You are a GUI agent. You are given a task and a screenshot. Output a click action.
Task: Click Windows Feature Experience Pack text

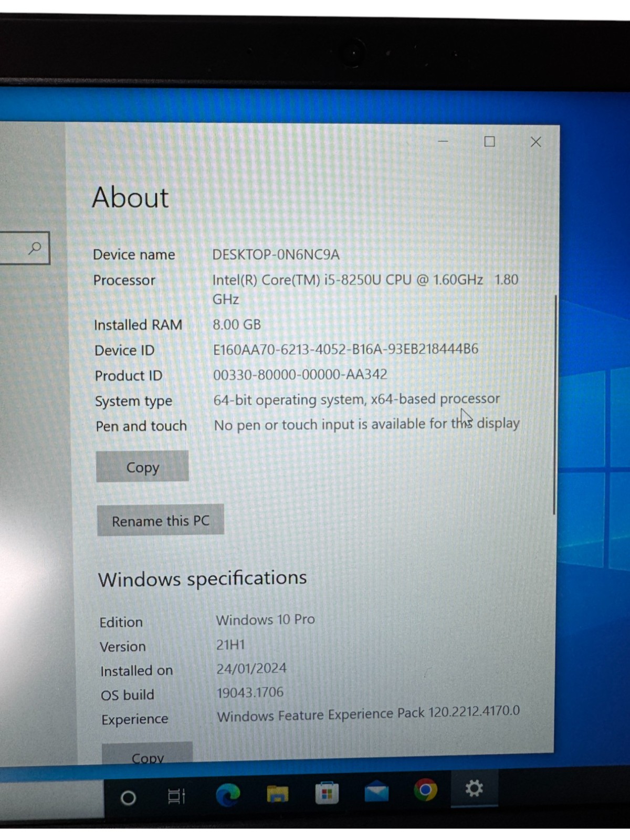(x=368, y=714)
